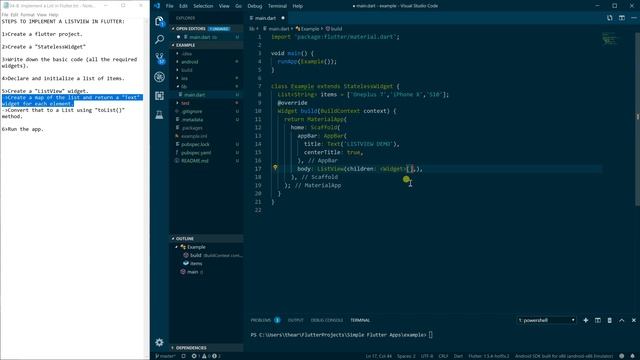The image size is (640, 360).
Task: Select the Terminal panel tab
Action: [360, 320]
